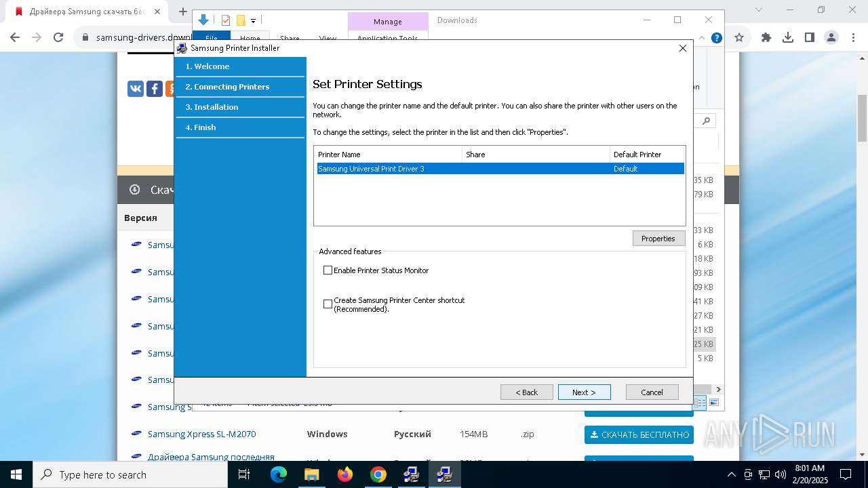Open the Manage tab in Explorer window
Screen dimensions: 868x488
[388, 22]
